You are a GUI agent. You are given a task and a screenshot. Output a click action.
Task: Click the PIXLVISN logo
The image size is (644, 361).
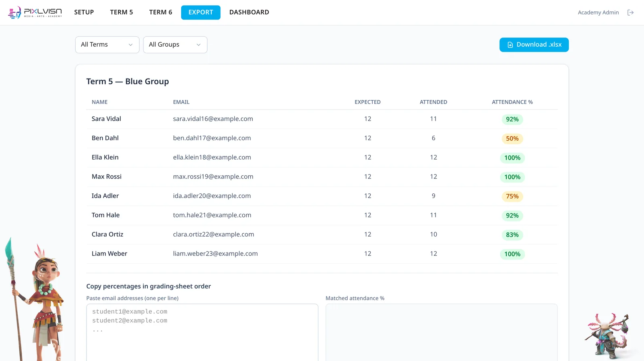point(35,12)
